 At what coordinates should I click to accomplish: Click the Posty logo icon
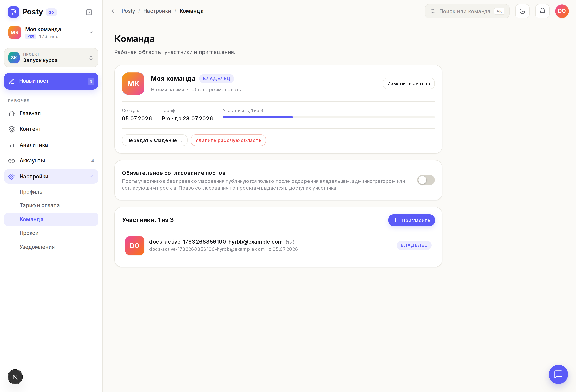(x=13, y=12)
